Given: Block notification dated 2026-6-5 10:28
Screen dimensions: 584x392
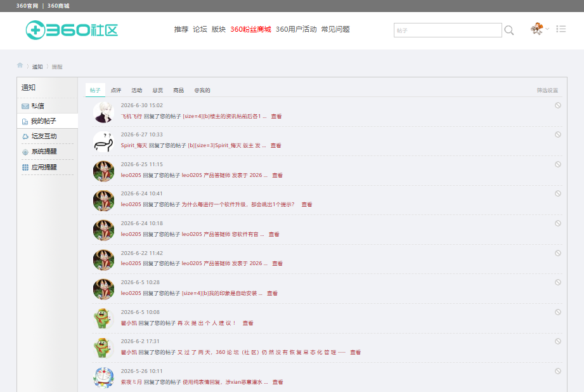Looking at the screenshot, I should point(558,282).
